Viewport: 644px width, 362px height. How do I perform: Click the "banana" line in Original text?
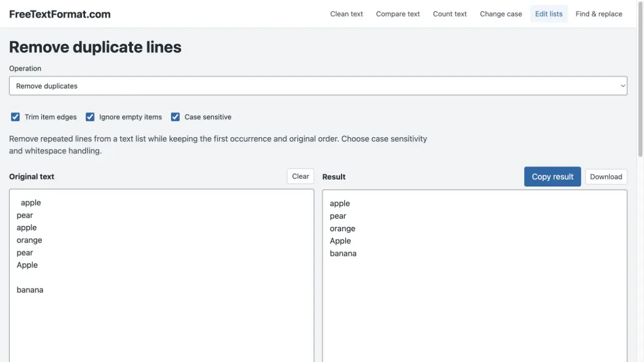pyautogui.click(x=30, y=290)
